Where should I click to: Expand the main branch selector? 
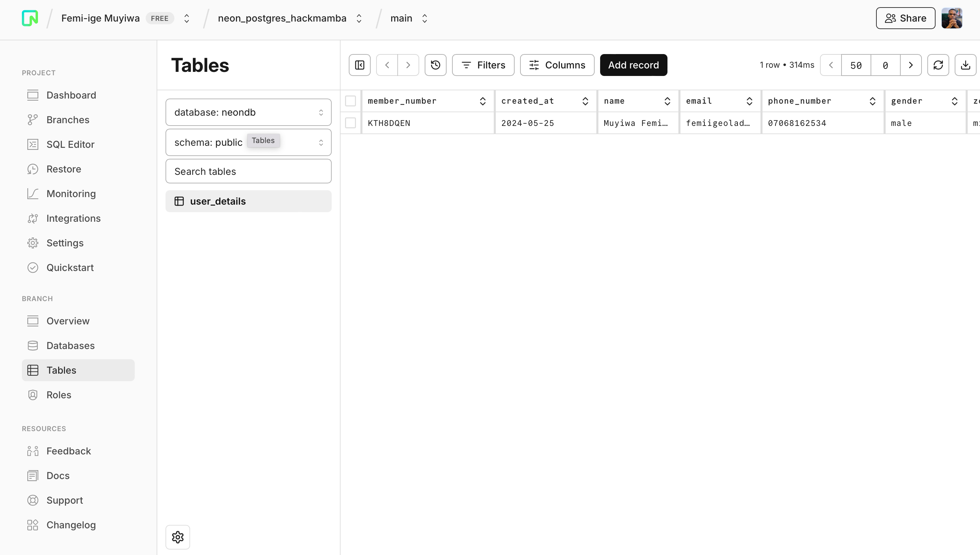409,18
